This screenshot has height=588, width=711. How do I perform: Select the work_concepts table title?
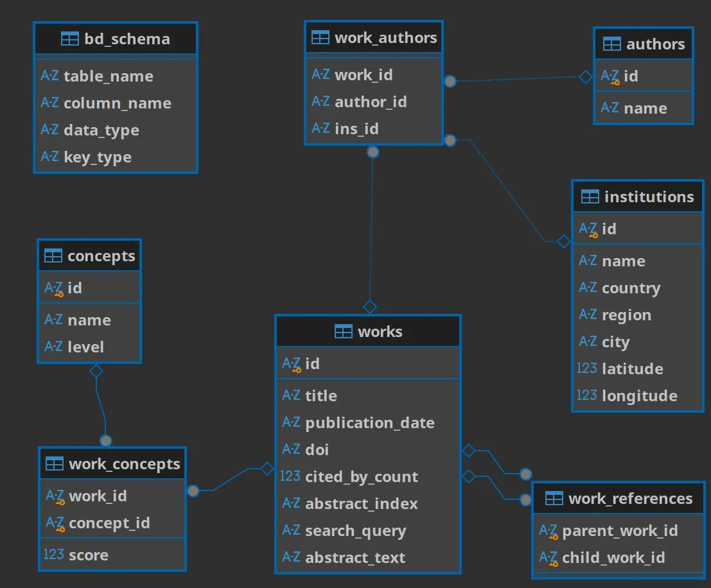125,464
